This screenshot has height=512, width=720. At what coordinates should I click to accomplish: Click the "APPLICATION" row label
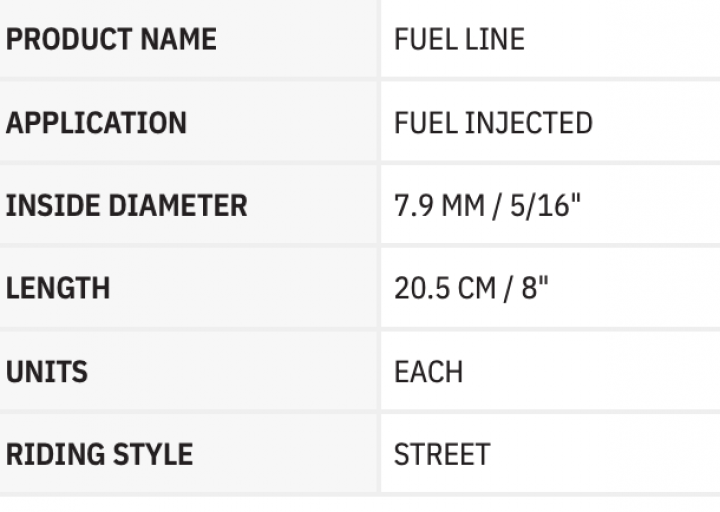[x=96, y=123]
